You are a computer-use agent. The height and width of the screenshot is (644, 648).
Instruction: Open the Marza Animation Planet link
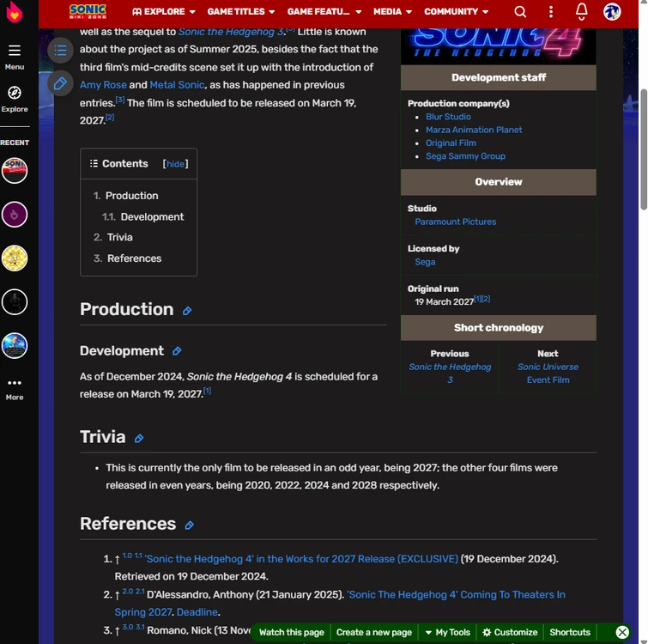(x=474, y=130)
